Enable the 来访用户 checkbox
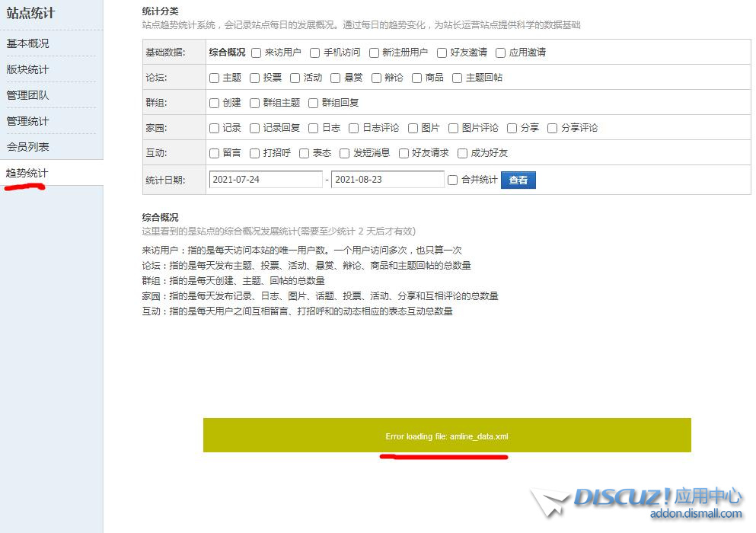Screen dimensions: 756x533 point(257,53)
